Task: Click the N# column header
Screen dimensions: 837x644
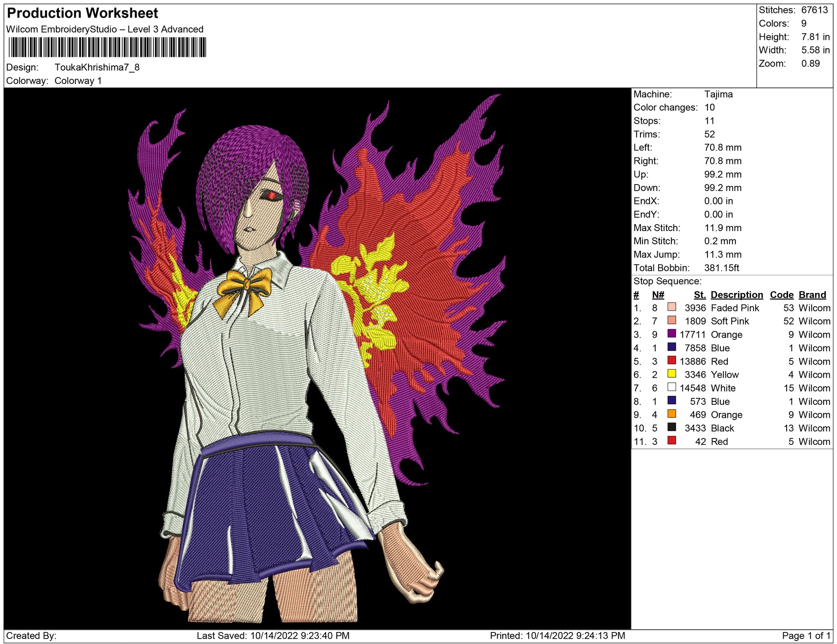Action: pyautogui.click(x=658, y=295)
